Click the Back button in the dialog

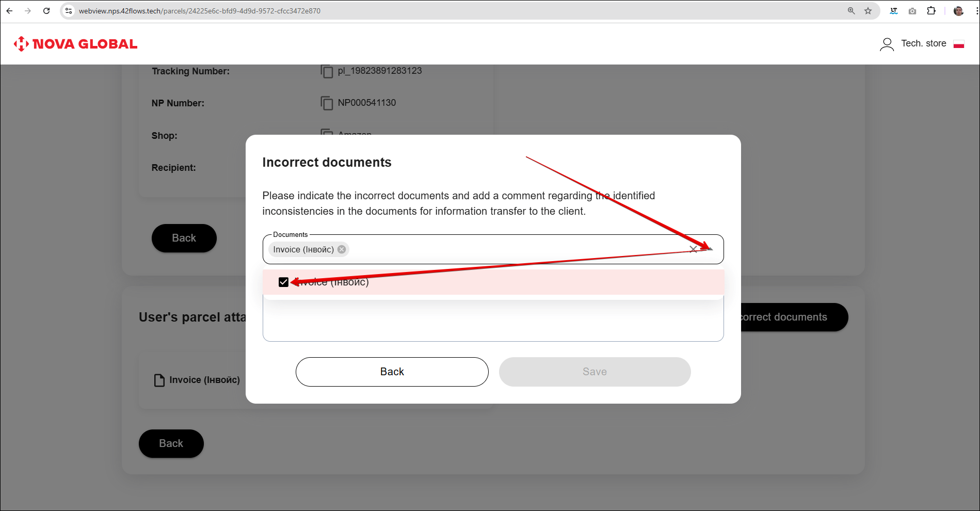[392, 372]
